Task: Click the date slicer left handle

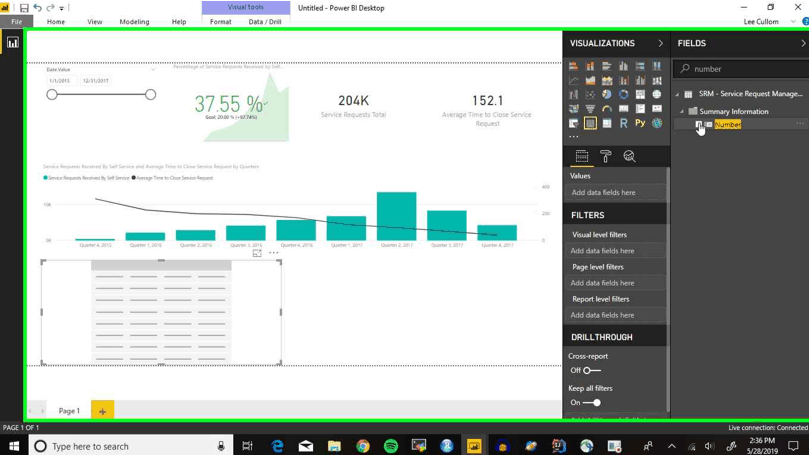Action: coord(52,94)
